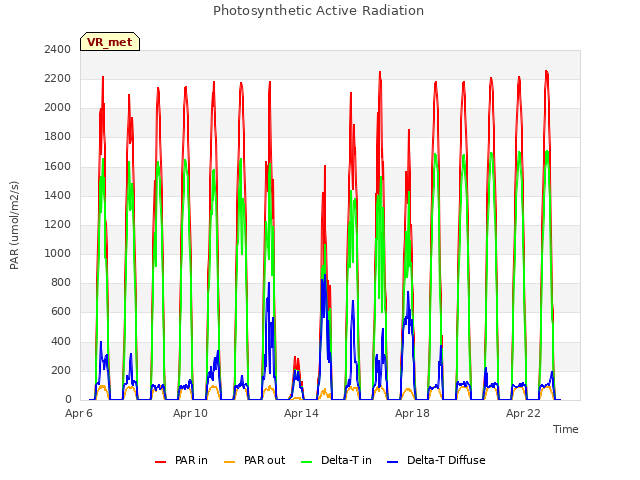
Task: Click the VR_met annotation label
Action: [x=110, y=42]
